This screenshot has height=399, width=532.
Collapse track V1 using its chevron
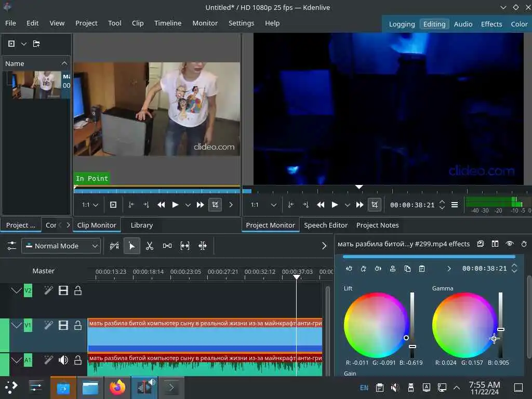coord(17,326)
